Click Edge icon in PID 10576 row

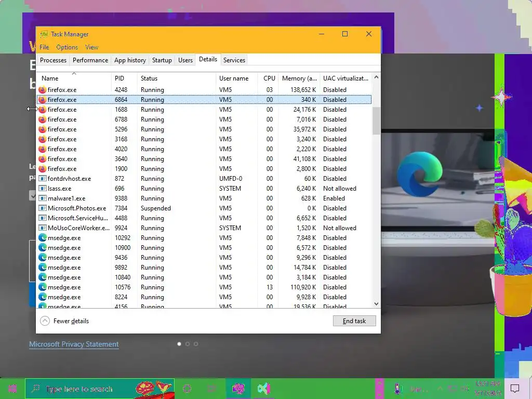click(x=43, y=287)
